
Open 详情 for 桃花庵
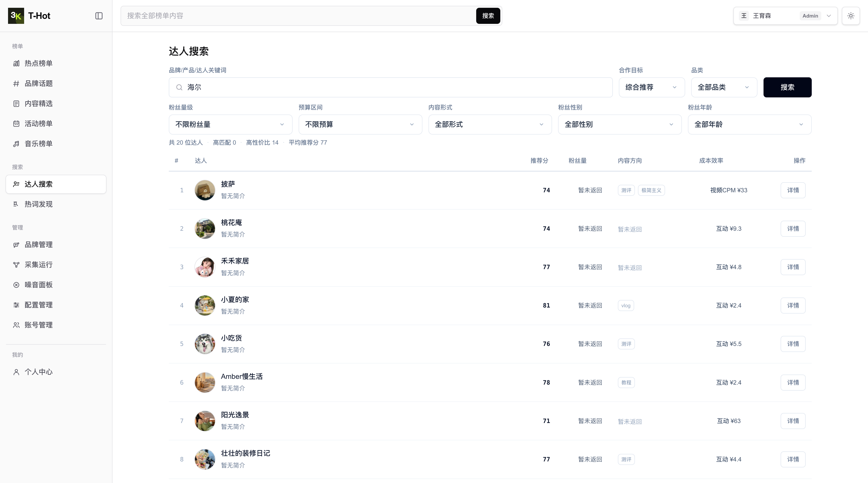(x=793, y=229)
